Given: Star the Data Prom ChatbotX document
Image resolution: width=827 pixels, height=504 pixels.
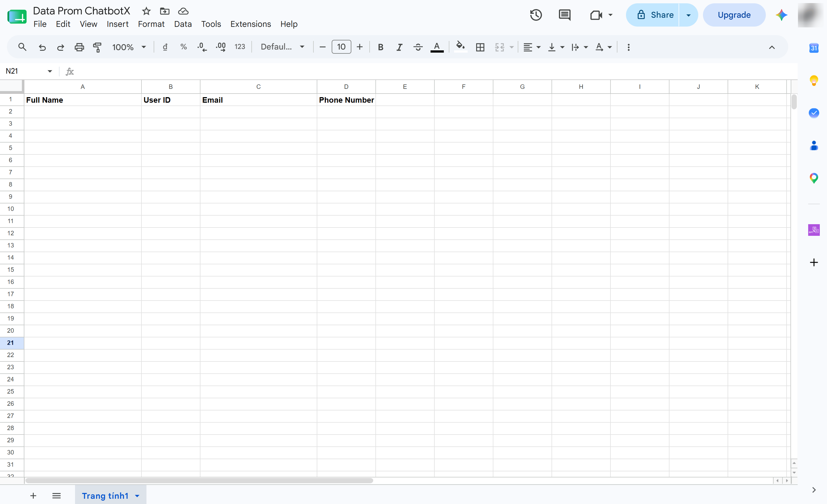Looking at the screenshot, I should point(146,11).
